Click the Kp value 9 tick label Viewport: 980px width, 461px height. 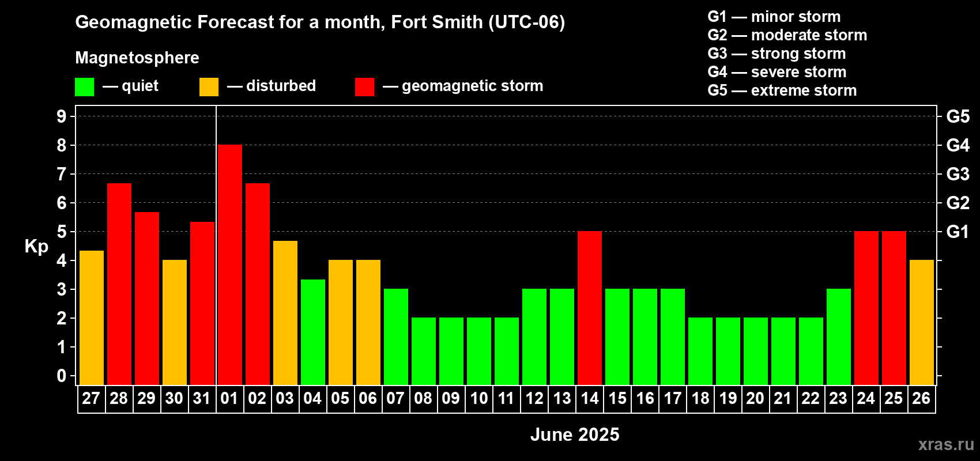click(x=62, y=116)
